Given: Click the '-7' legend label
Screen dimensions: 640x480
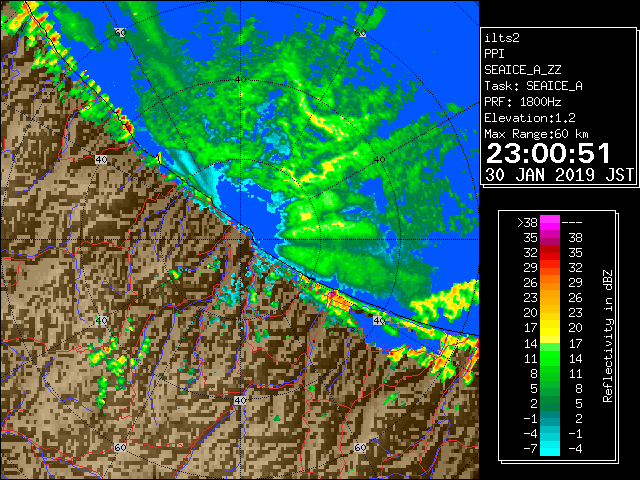Looking at the screenshot, I should coord(530,448).
